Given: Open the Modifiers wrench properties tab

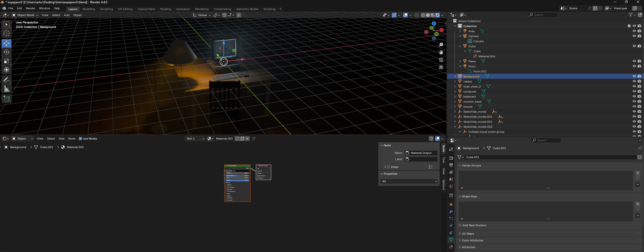Looking at the screenshot, I should [451, 212].
